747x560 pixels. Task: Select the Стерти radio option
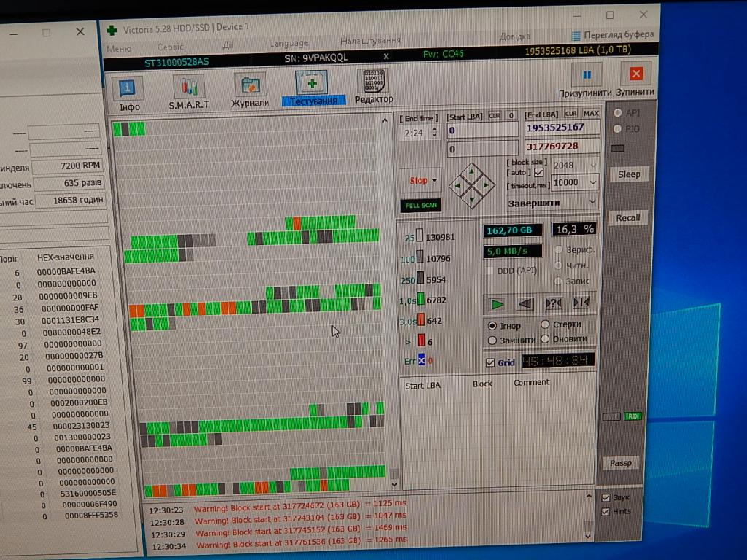click(x=546, y=324)
